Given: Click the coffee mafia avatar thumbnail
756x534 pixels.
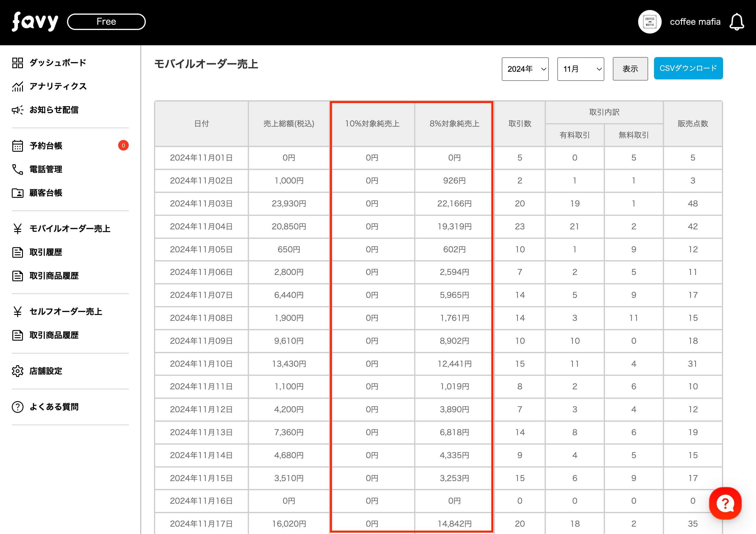Looking at the screenshot, I should click(649, 22).
